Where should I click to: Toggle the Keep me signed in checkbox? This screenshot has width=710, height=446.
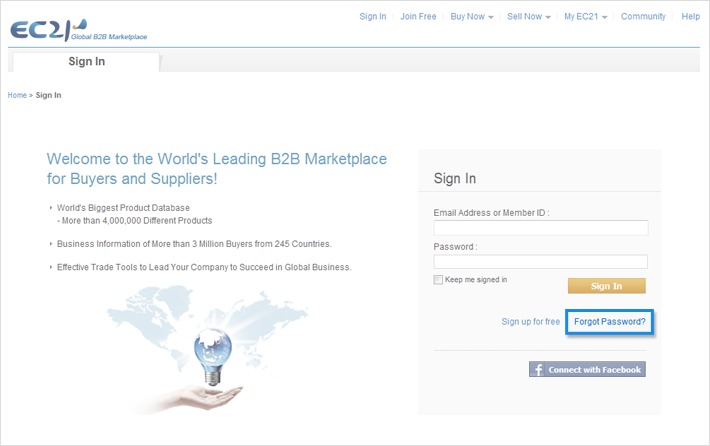(438, 280)
